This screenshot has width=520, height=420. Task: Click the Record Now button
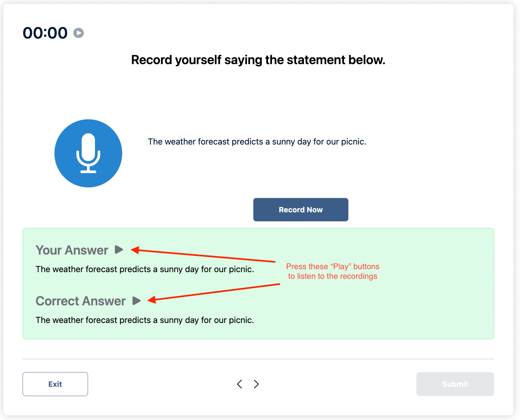click(x=301, y=210)
